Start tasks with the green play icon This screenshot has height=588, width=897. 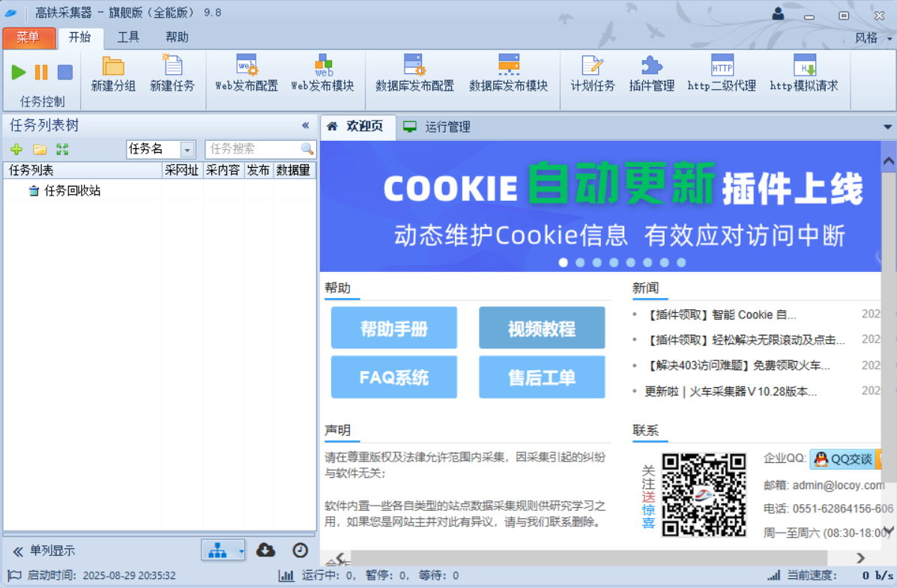click(18, 72)
